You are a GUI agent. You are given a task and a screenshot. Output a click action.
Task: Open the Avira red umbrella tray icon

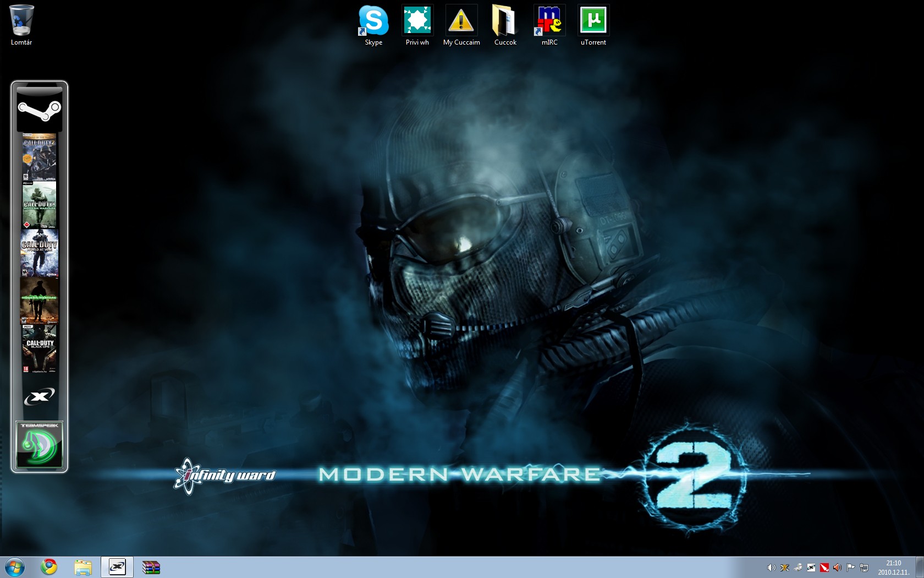click(x=824, y=568)
